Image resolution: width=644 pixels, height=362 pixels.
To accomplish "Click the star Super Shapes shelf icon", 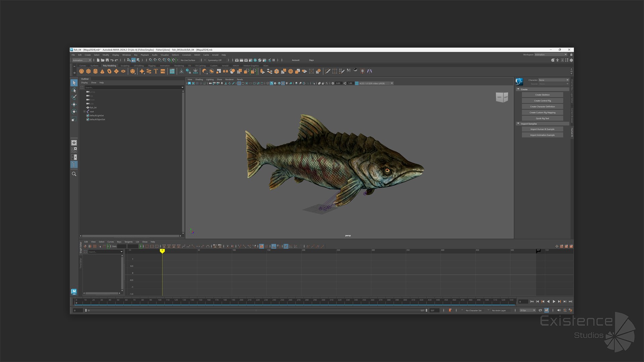I will [x=142, y=71].
